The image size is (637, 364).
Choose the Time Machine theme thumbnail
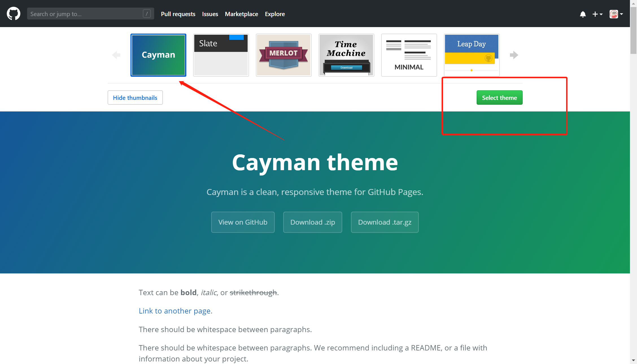click(346, 55)
